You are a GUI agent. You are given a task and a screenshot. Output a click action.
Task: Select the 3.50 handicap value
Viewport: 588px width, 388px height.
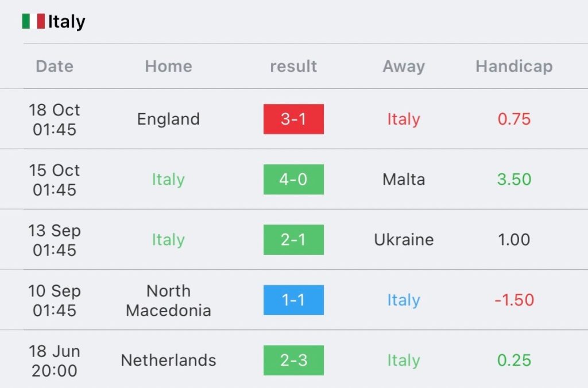514,179
